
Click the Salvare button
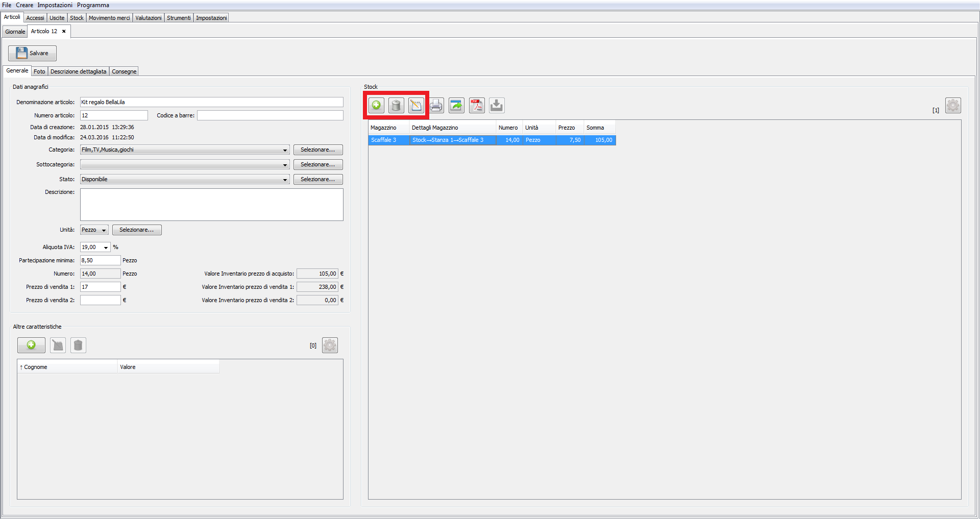pos(32,53)
